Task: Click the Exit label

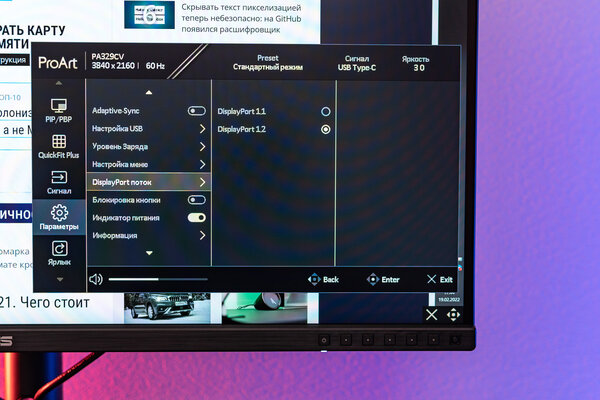Action: pyautogui.click(x=446, y=280)
